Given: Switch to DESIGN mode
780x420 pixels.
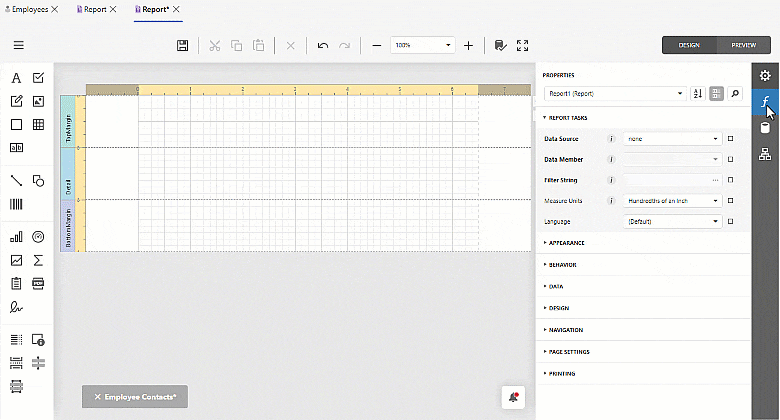Looking at the screenshot, I should (689, 45).
